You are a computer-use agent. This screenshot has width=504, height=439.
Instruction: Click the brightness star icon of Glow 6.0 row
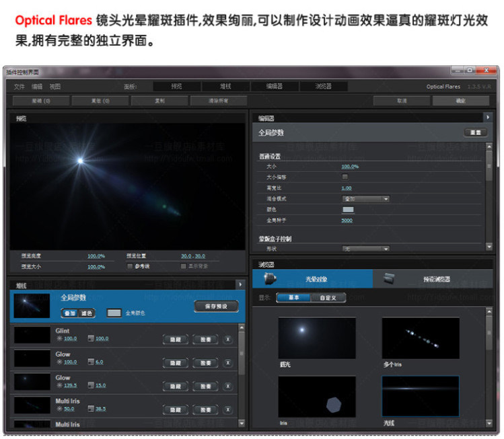[x=59, y=362]
